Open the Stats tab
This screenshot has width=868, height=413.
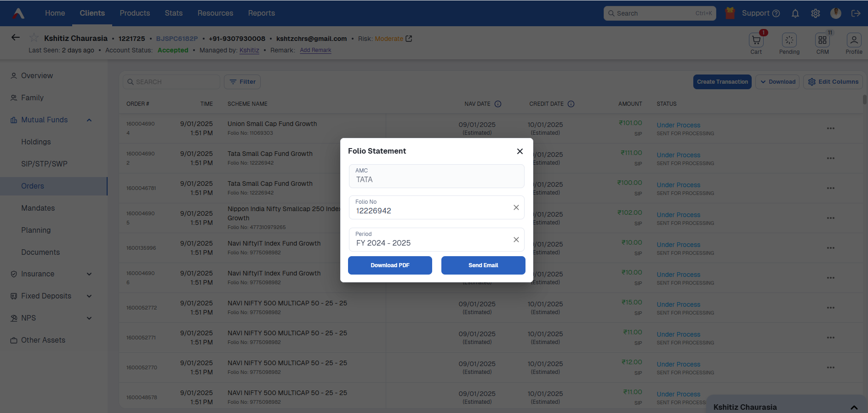pos(174,13)
